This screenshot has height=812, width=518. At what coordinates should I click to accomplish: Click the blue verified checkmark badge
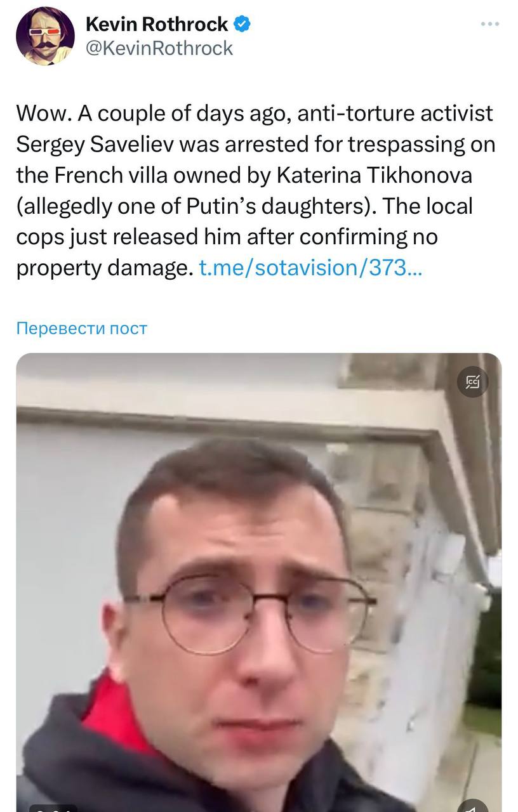pos(242,25)
